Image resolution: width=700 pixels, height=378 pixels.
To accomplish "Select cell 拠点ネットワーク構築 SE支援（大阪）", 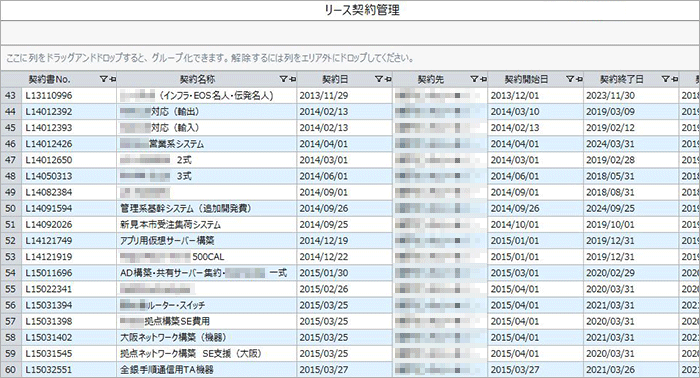I will 207,353.
